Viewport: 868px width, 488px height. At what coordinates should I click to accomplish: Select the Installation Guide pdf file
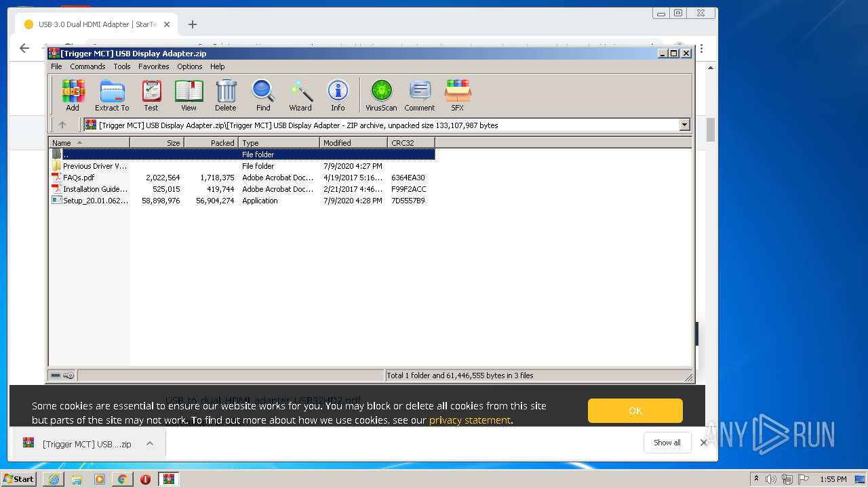coord(242,189)
